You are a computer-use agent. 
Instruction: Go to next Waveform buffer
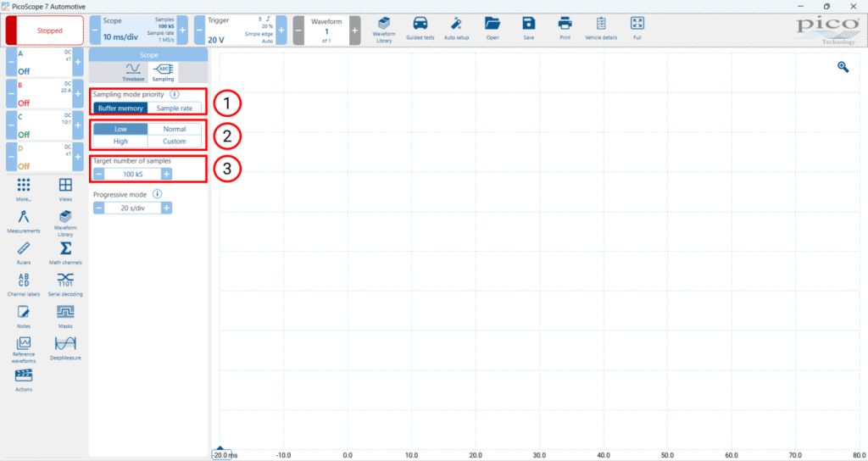point(354,30)
